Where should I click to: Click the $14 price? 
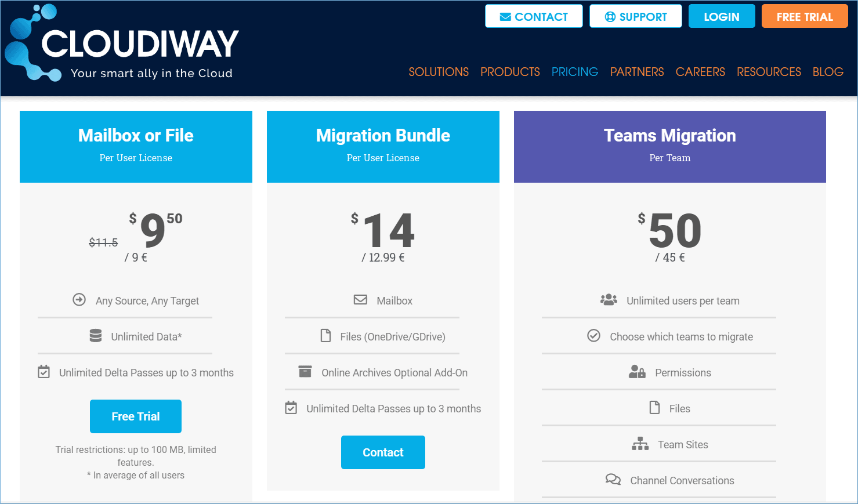click(383, 229)
